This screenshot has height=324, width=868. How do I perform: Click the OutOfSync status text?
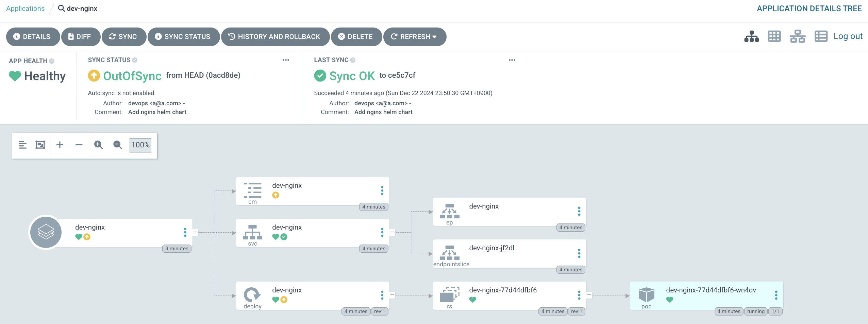(132, 76)
